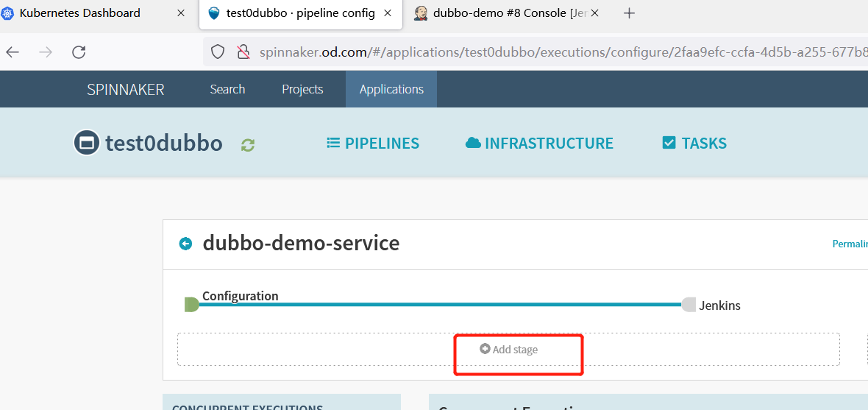Click the Jenkins favicon on dubbo-demo tab

pos(421,13)
